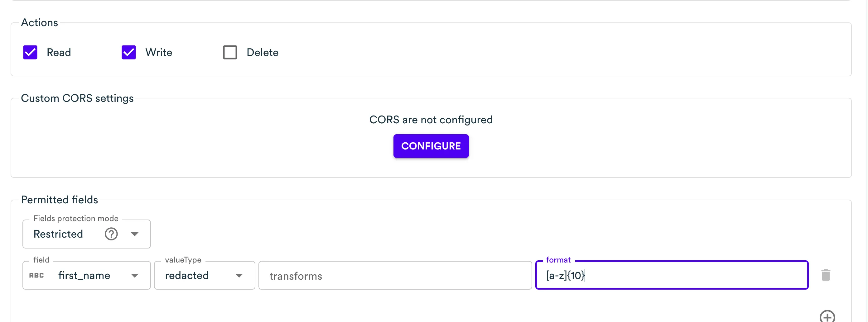Open the first_name field dropdown arrow
The width and height of the screenshot is (868, 322).
(x=135, y=276)
